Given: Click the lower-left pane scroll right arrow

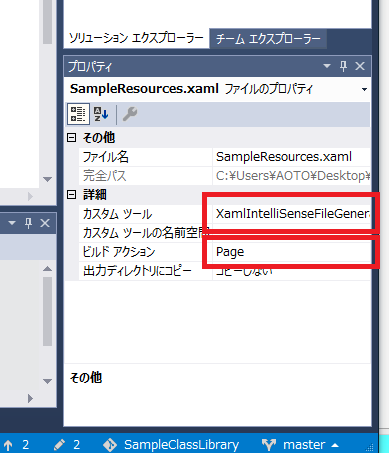Looking at the screenshot, I should tap(30, 398).
